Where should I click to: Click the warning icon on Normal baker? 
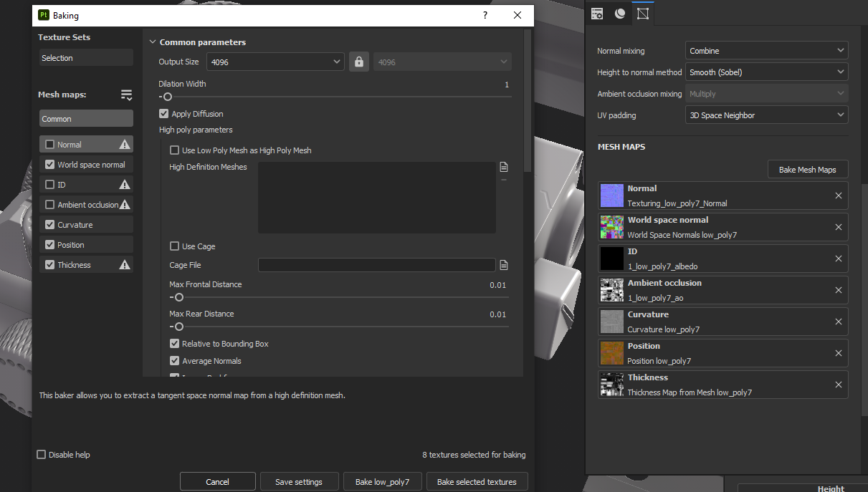125,145
